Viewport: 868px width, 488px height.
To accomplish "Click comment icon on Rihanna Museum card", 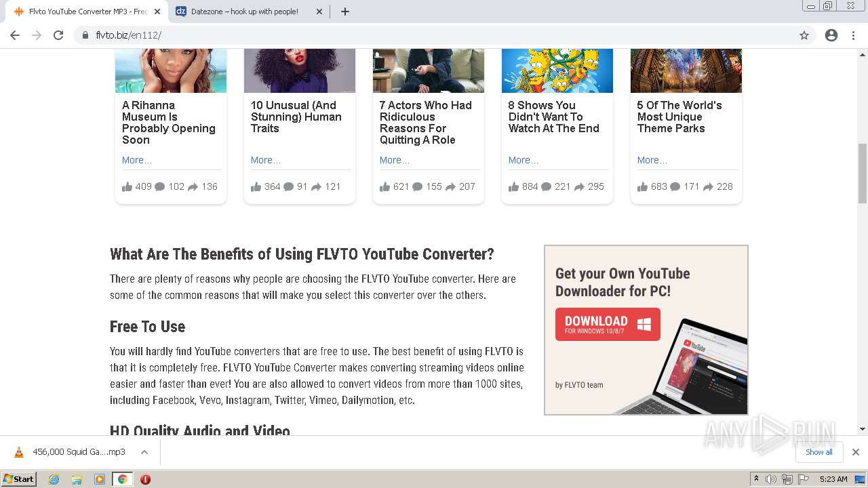I will click(160, 186).
